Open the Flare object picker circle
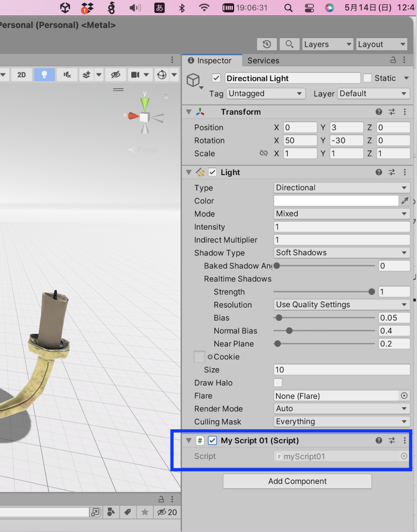 pyautogui.click(x=404, y=395)
